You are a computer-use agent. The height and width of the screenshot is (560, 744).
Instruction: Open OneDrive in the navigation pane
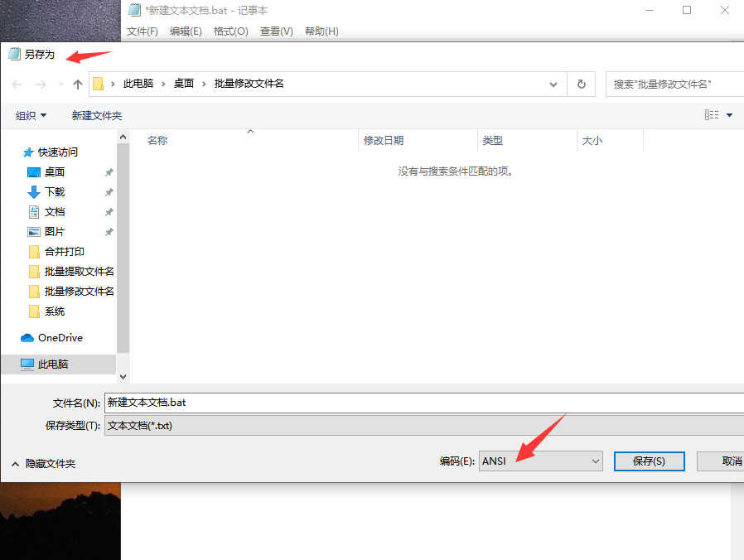[x=60, y=337]
